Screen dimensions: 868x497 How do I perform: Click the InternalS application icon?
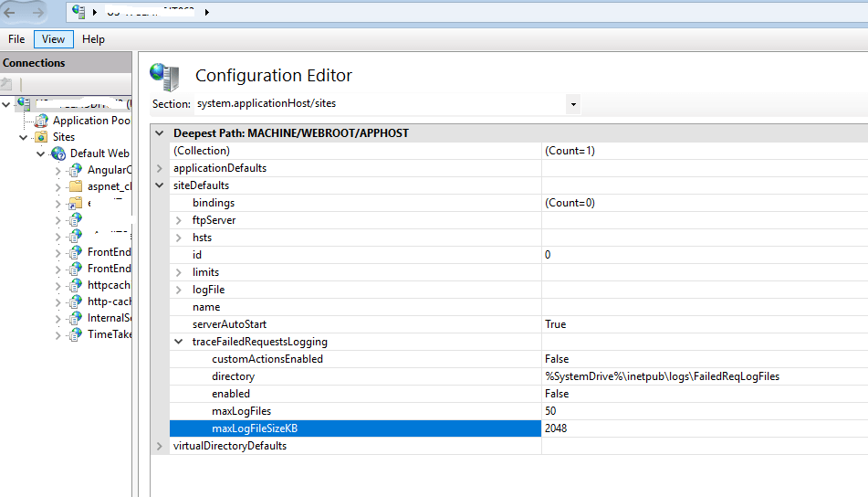point(75,318)
